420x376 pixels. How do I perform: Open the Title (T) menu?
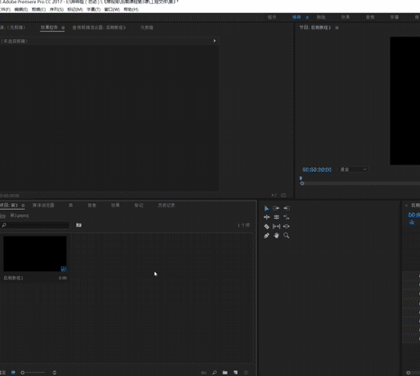(x=94, y=9)
